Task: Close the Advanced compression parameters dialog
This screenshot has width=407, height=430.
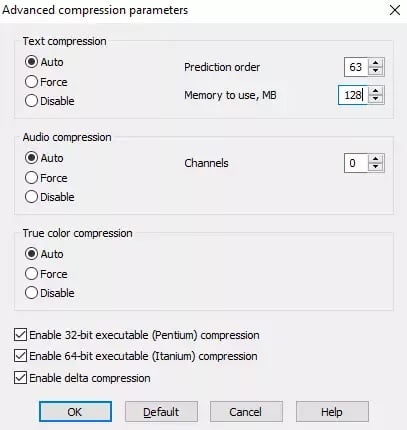Action: point(395,10)
